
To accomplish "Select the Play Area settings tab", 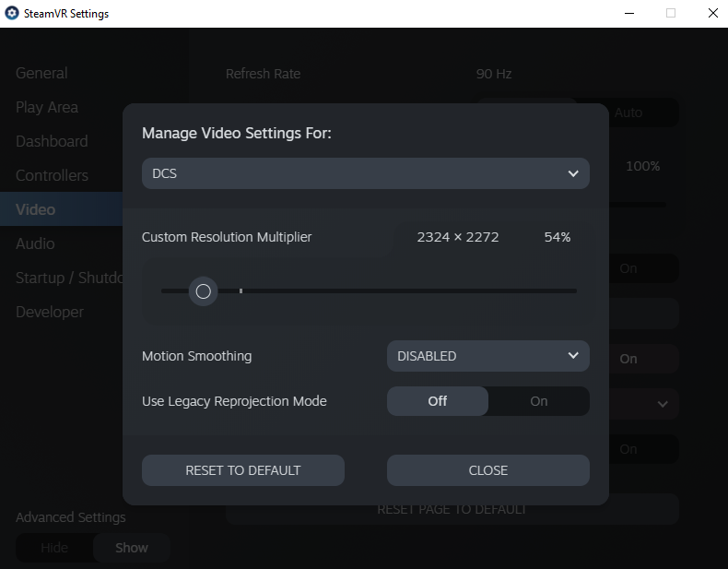I will pyautogui.click(x=47, y=107).
